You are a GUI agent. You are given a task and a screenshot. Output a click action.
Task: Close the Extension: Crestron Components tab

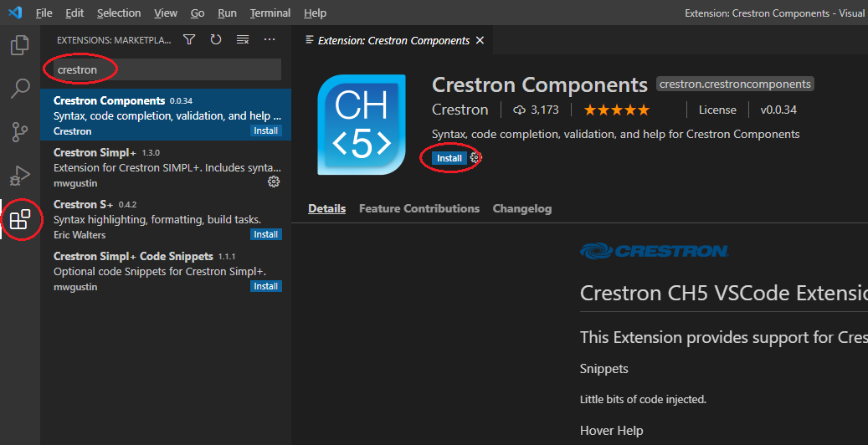coord(480,40)
